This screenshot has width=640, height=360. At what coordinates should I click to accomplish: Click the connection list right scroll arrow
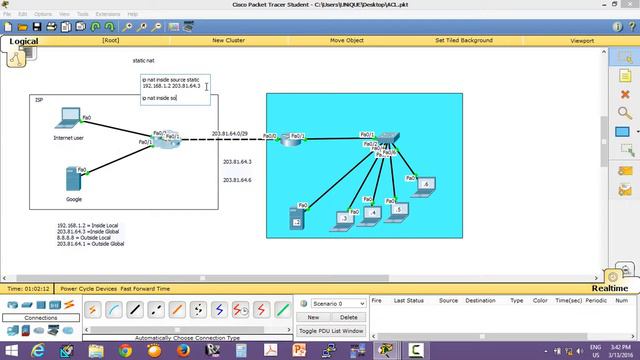289,329
